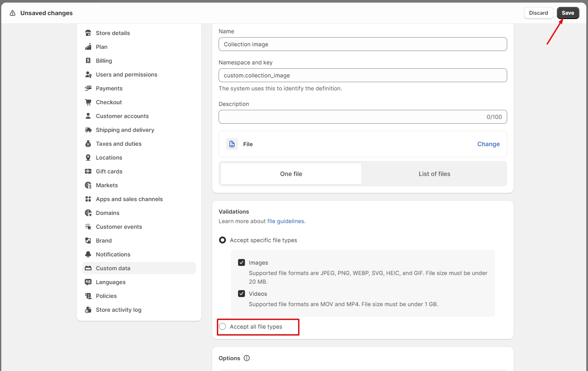The height and width of the screenshot is (371, 588).
Task: Click the Billing dollar icon in sidebar
Action: pos(88,61)
